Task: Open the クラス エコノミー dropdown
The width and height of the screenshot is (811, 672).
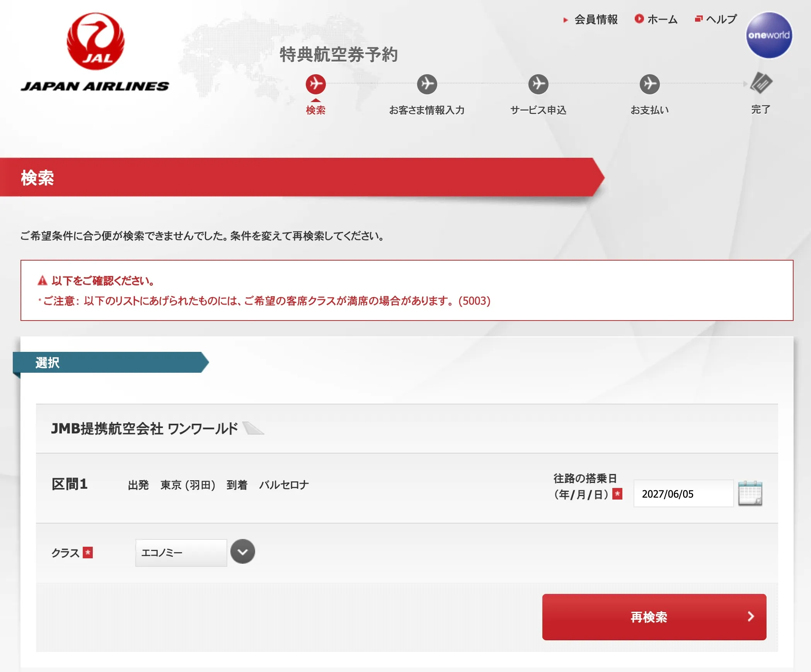Action: pyautogui.click(x=181, y=553)
